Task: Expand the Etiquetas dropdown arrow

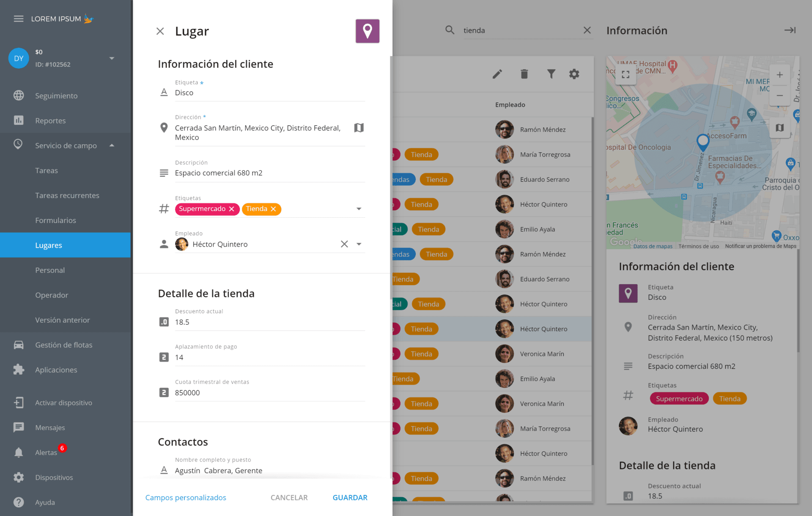Action: tap(359, 209)
